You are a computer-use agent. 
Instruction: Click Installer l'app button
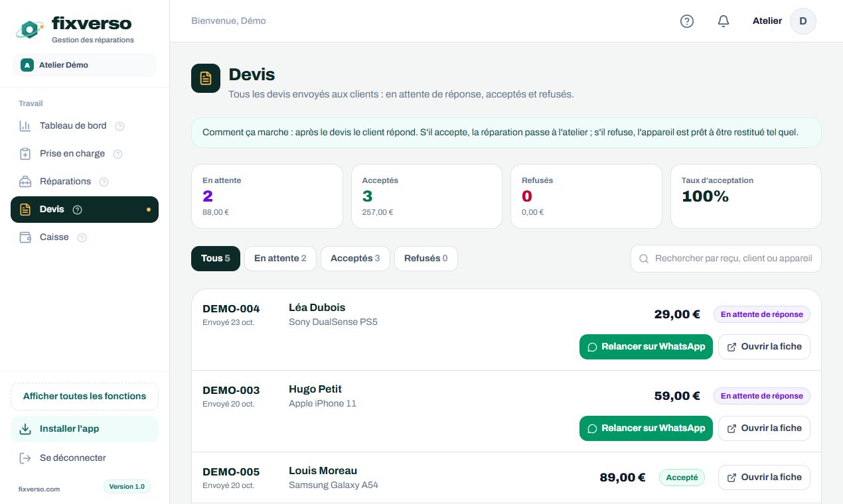(84, 429)
